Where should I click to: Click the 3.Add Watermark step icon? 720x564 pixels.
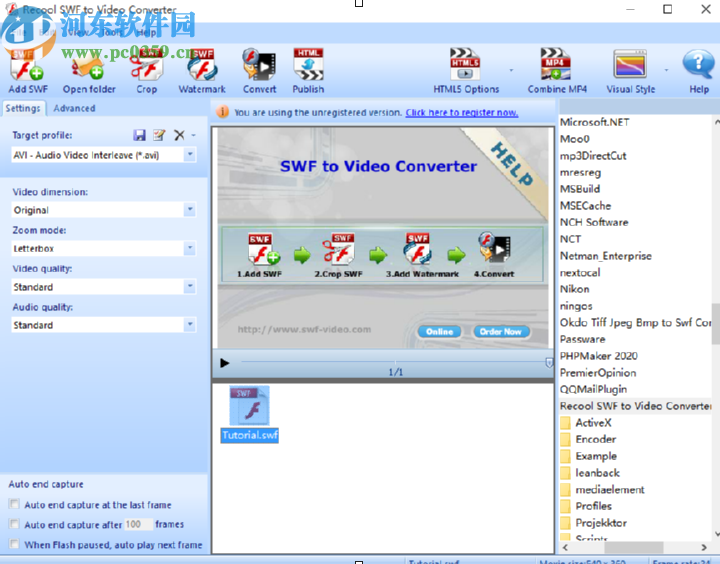coord(417,250)
